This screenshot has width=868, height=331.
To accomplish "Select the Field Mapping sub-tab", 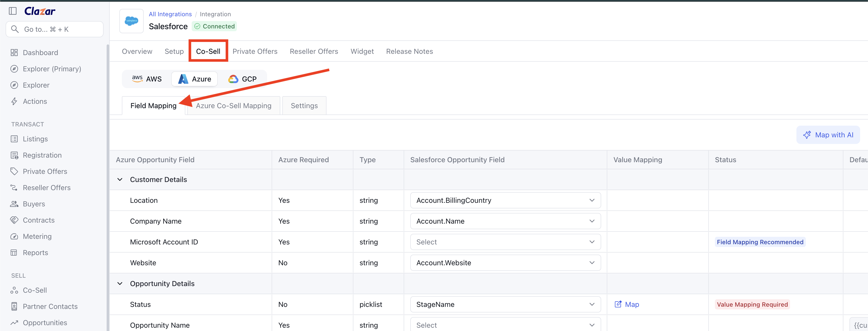I will coord(154,106).
